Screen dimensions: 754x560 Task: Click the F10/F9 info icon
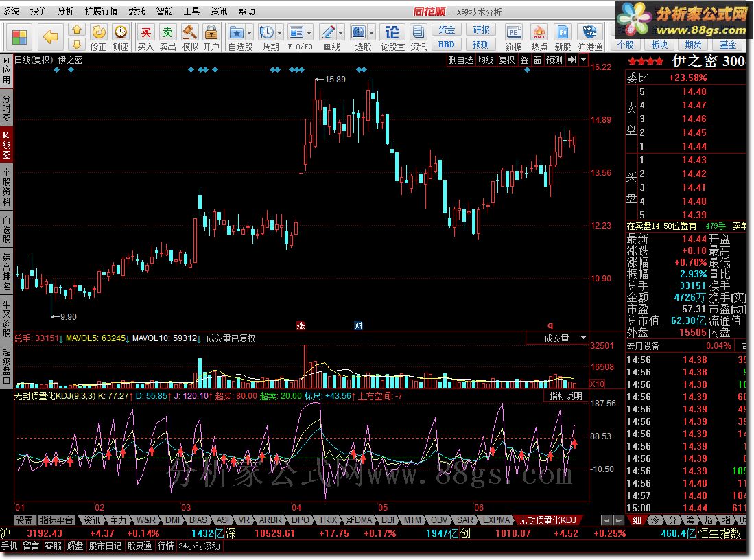pyautogui.click(x=296, y=32)
